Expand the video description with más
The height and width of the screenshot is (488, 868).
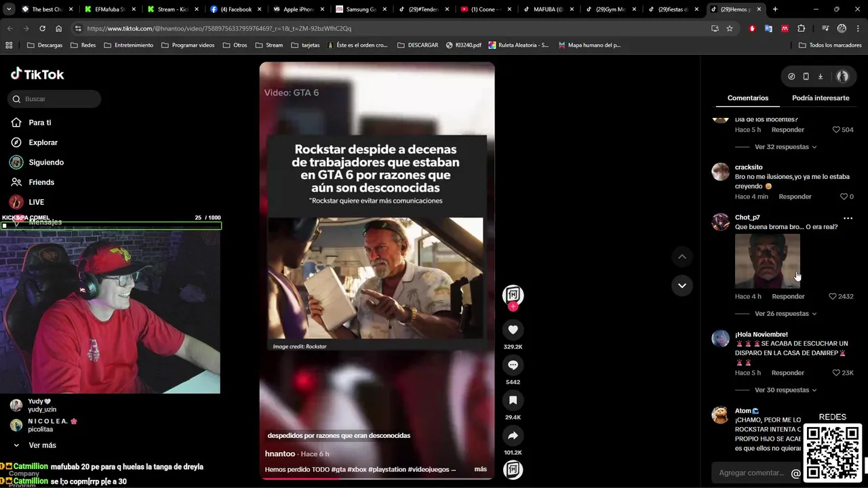click(480, 469)
